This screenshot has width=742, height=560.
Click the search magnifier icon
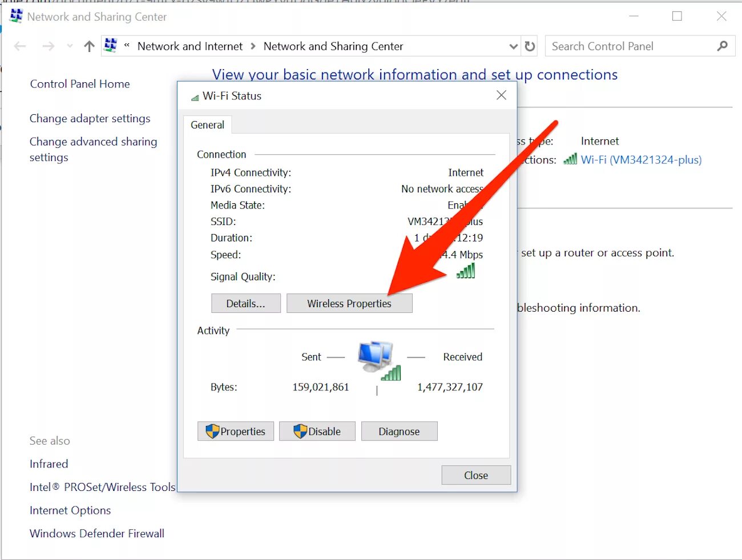click(x=723, y=46)
